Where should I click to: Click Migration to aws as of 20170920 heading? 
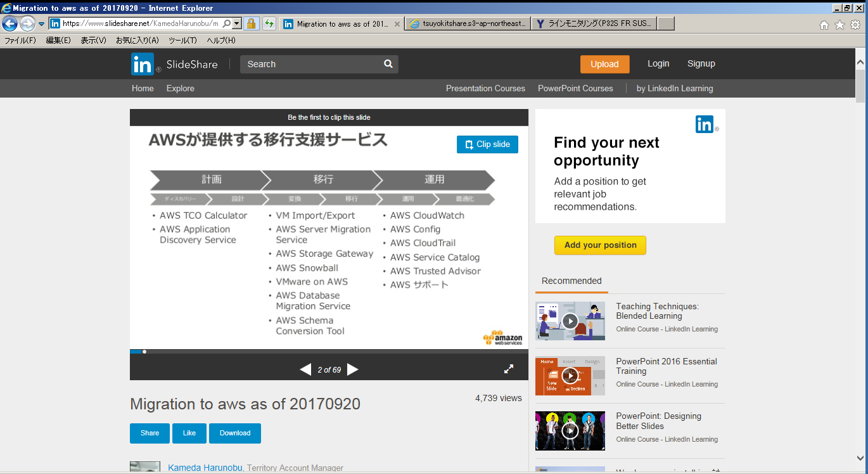pos(245,404)
